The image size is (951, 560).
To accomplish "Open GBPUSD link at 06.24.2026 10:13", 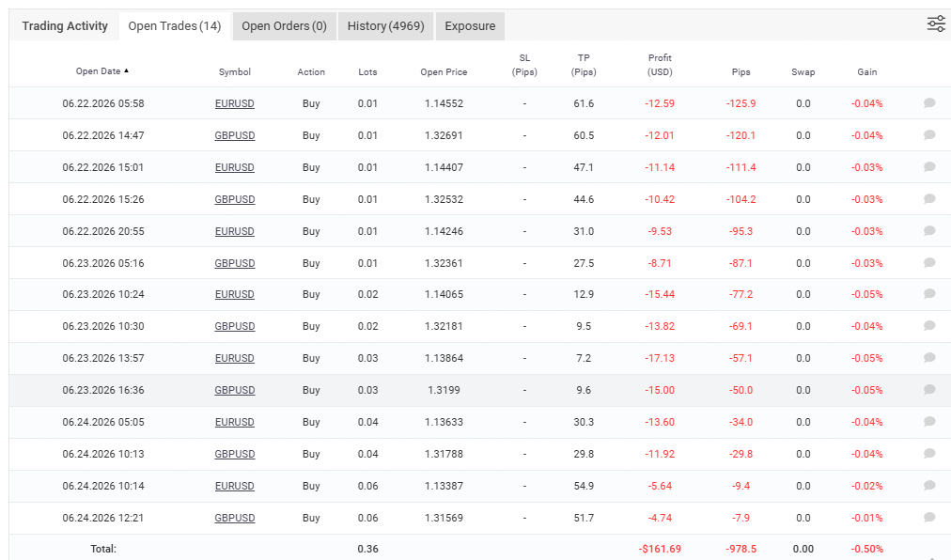I will coord(235,454).
